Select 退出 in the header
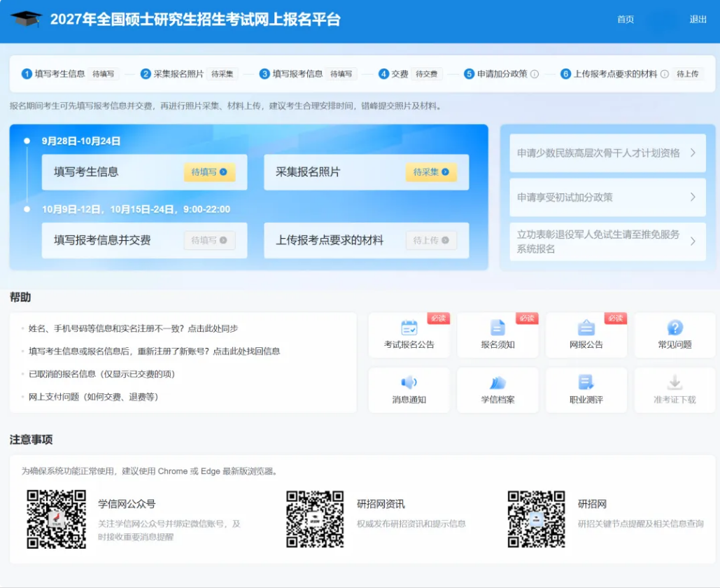The width and height of the screenshot is (720, 588). 698,20
